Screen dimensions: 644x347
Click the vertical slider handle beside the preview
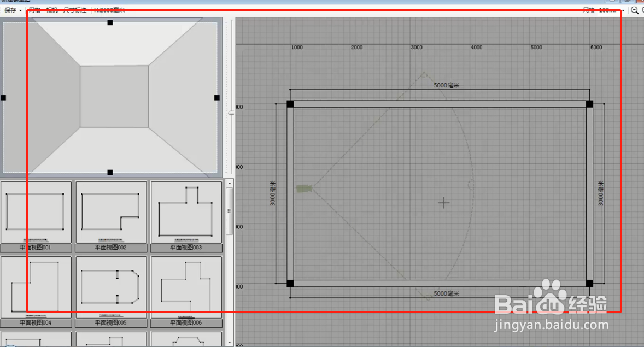(x=231, y=113)
